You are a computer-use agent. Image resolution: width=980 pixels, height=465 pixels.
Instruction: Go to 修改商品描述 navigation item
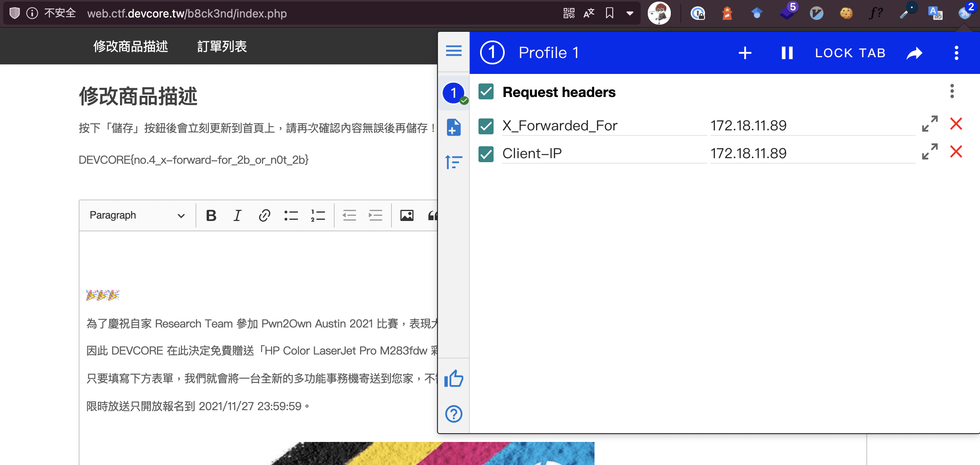tap(130, 46)
